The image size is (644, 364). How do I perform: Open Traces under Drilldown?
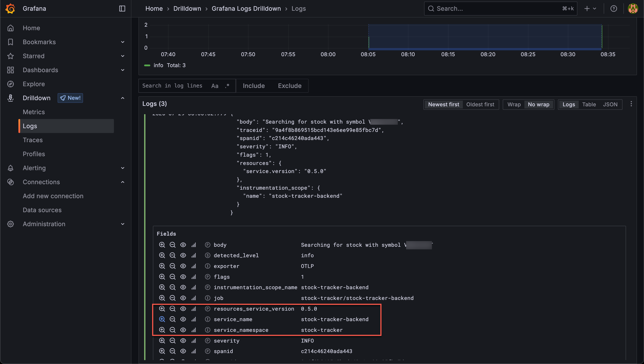coord(33,140)
